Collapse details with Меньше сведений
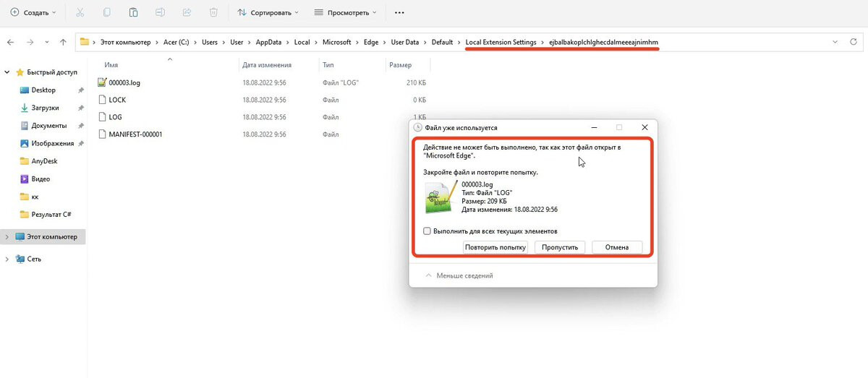Image resolution: width=868 pixels, height=378 pixels. coord(459,275)
